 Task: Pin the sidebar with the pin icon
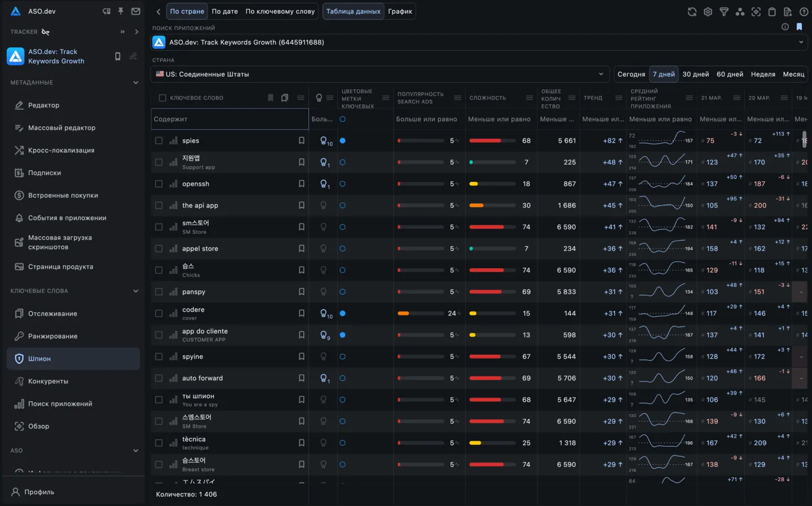[121, 11]
